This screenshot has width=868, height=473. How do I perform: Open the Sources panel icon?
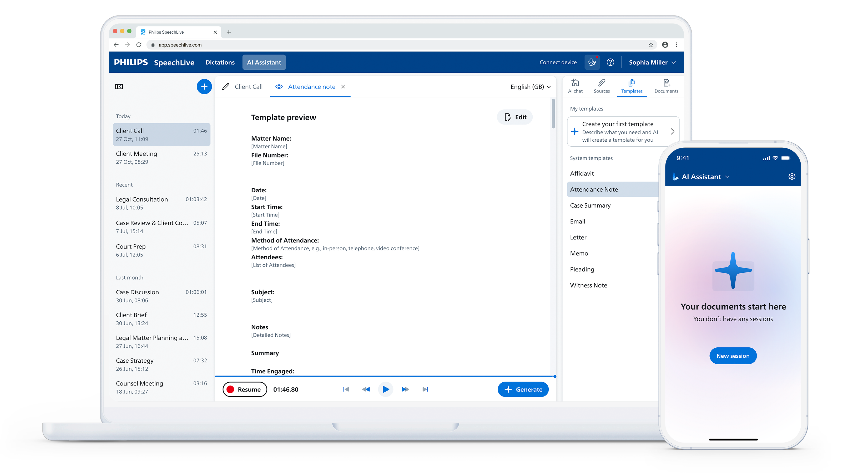pos(602,86)
